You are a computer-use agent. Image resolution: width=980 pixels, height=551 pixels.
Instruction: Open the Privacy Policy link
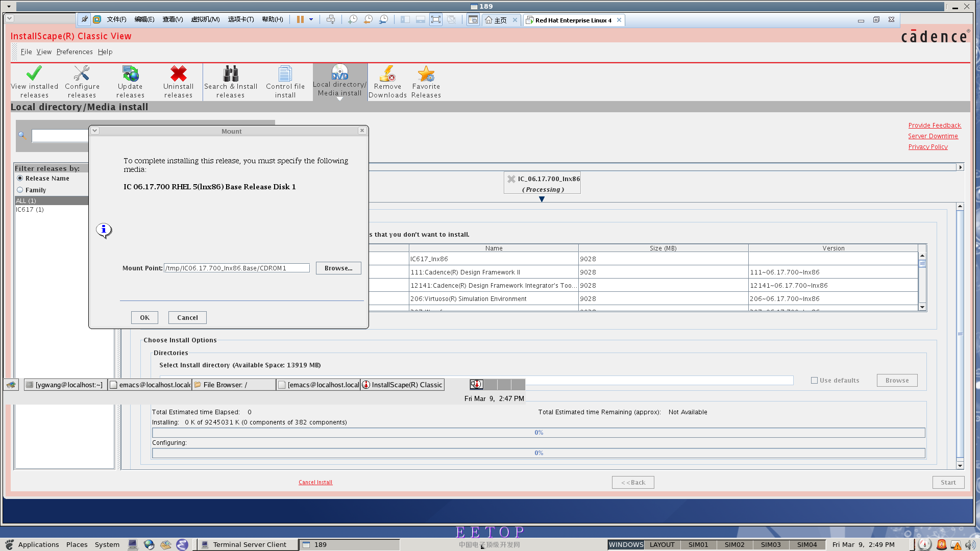(928, 147)
